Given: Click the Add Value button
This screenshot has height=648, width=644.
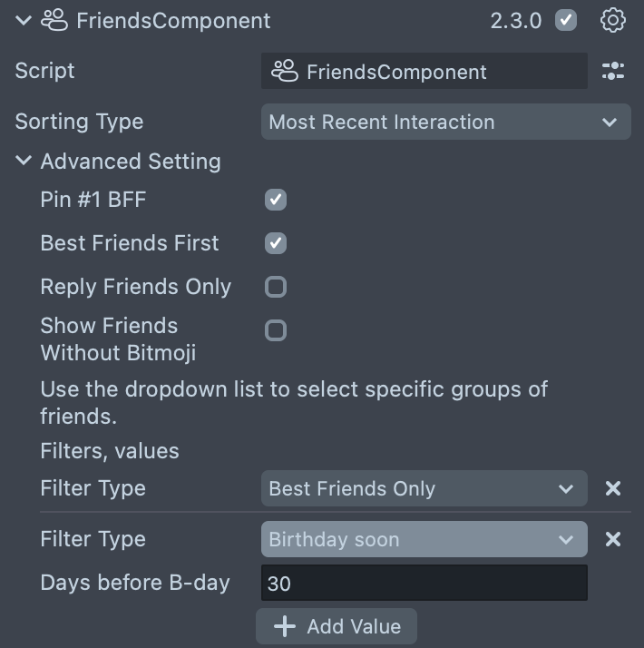Looking at the screenshot, I should click(337, 626).
